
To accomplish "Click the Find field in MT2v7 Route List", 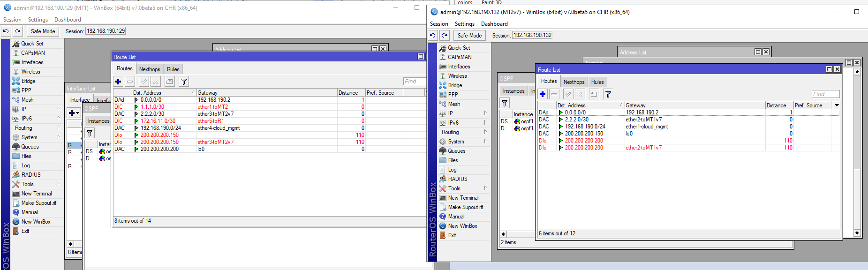I will click(825, 94).
